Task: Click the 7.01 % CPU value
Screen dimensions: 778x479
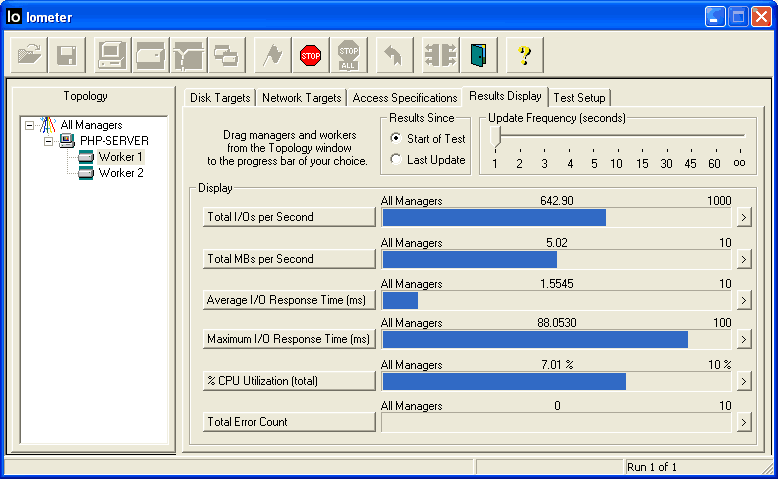Action: click(x=557, y=365)
